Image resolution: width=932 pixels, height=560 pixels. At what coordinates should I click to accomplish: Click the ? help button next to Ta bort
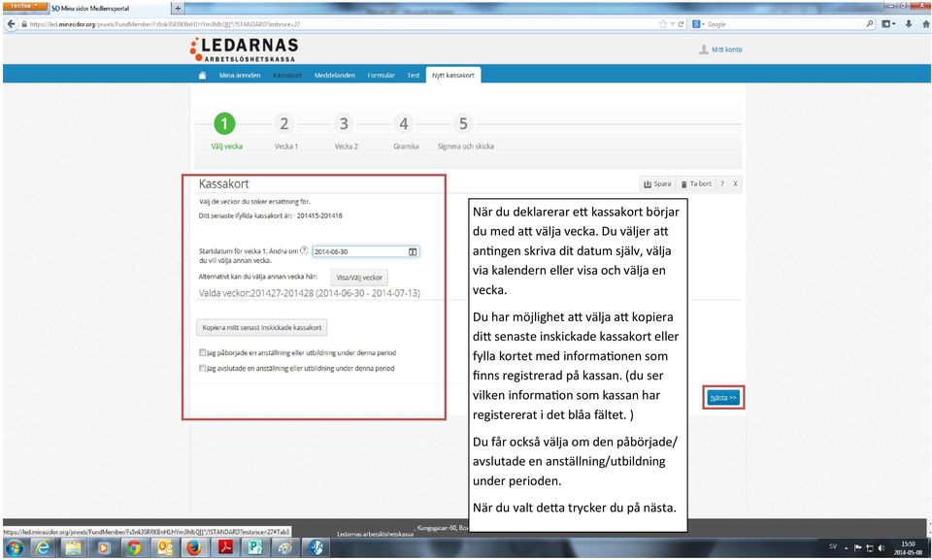[x=722, y=183]
